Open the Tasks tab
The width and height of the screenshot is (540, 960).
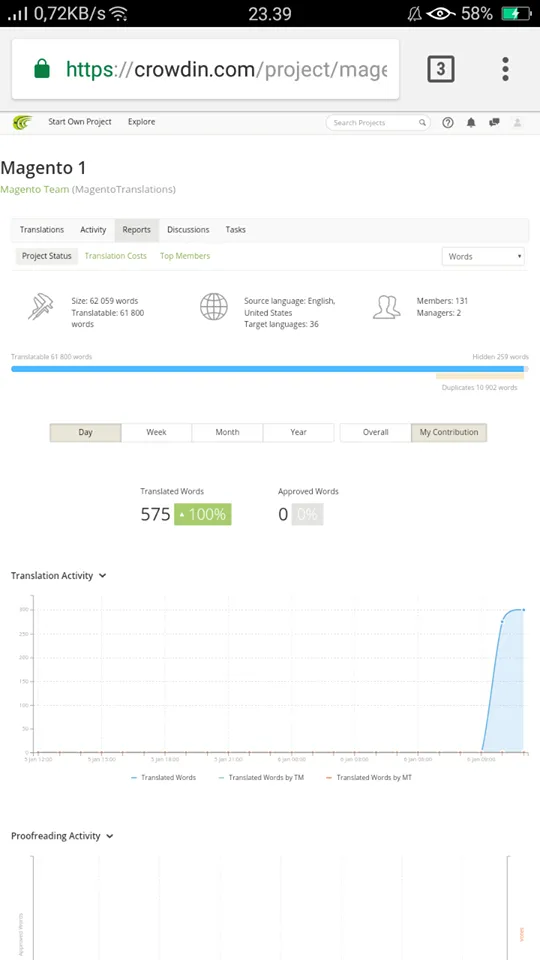click(x=236, y=230)
